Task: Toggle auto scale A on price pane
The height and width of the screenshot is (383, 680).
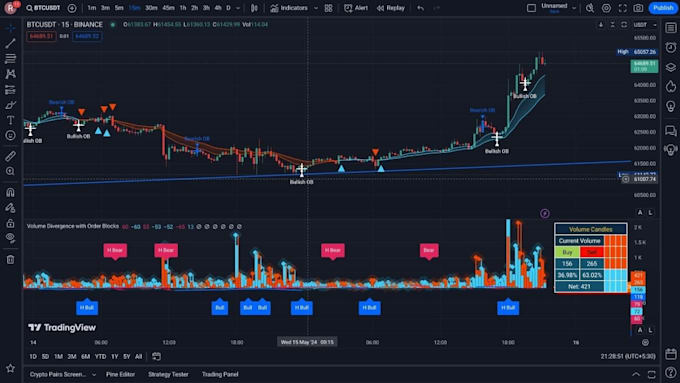Action: 640,212
